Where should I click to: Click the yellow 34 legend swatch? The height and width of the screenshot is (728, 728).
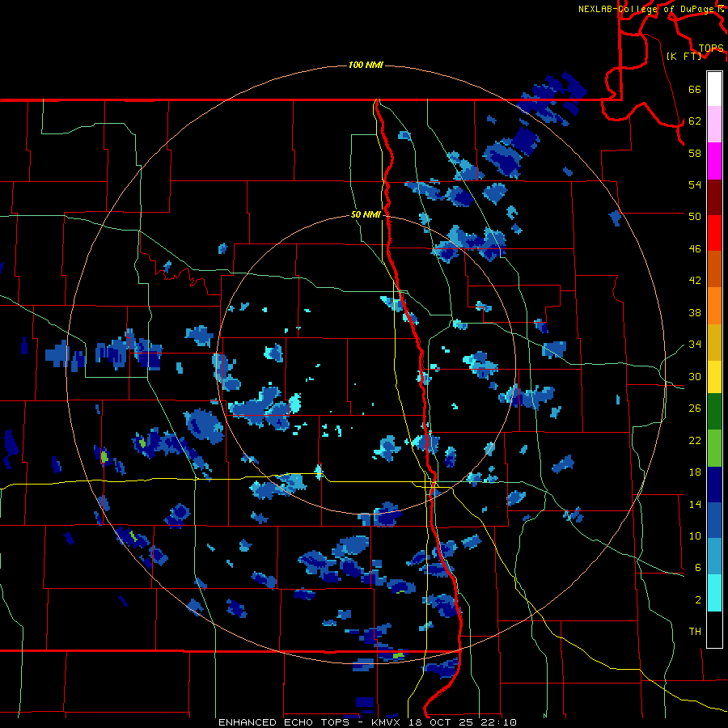714,377
